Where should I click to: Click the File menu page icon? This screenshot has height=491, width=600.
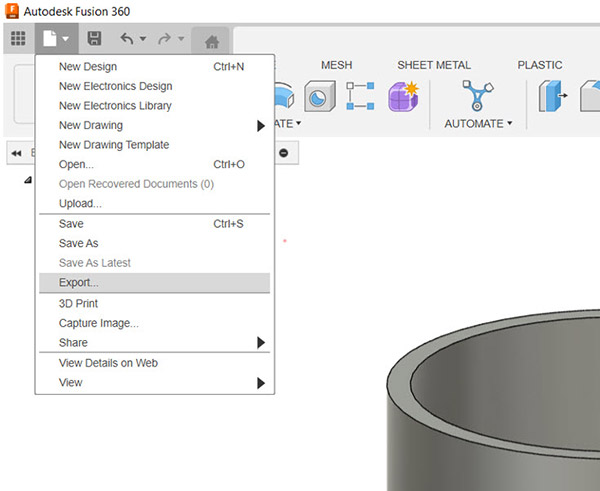pyautogui.click(x=49, y=39)
